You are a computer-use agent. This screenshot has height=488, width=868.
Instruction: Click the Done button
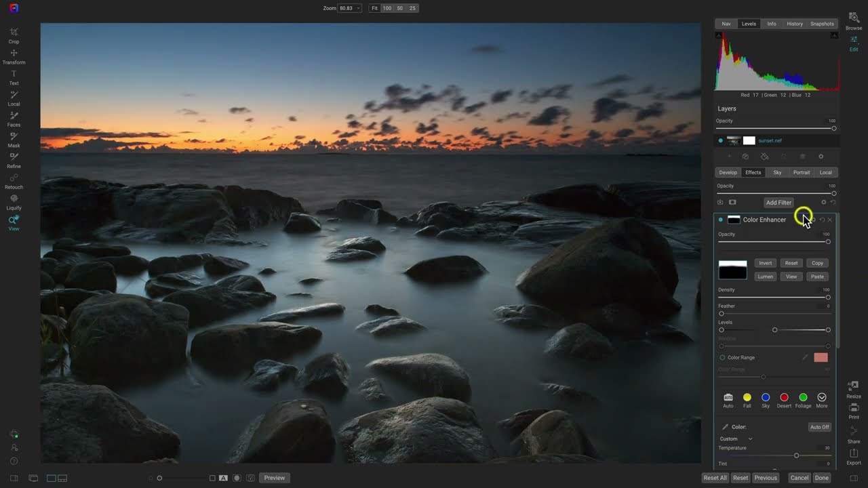(821, 478)
